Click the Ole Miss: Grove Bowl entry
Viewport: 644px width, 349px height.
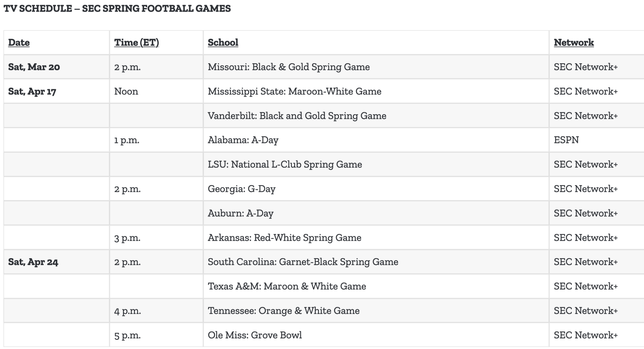[x=255, y=335]
